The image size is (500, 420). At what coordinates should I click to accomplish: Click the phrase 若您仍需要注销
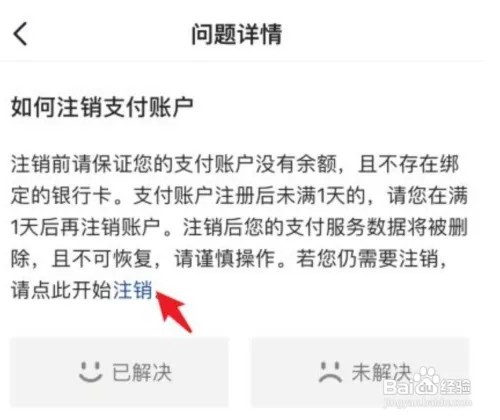coord(367,258)
